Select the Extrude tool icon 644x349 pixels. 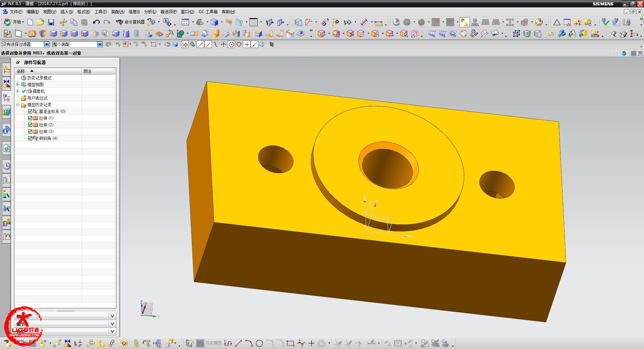click(32, 34)
